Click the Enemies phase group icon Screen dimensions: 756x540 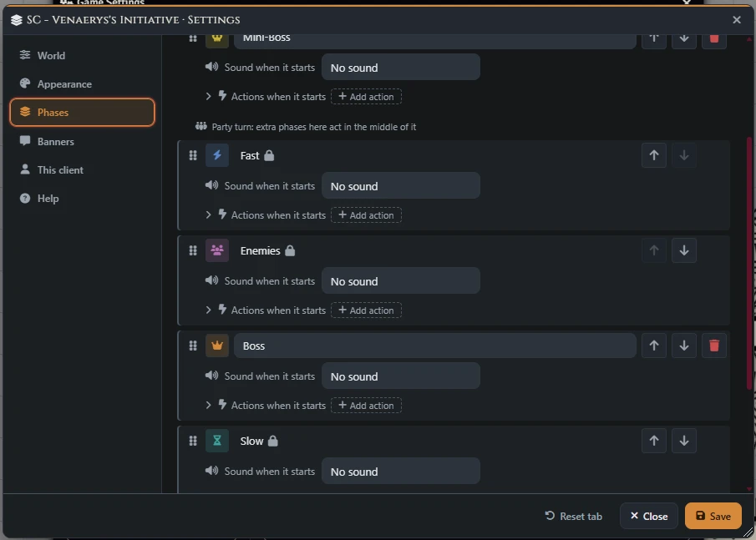pyautogui.click(x=217, y=250)
